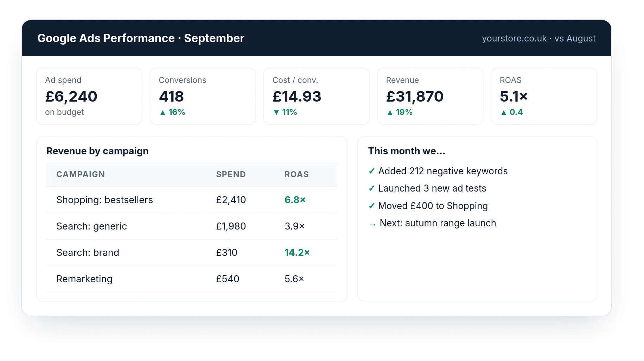Screen dimensions: 644x361
Task: Click checkmark next to Added 212 negative keywords
Action: coord(372,171)
